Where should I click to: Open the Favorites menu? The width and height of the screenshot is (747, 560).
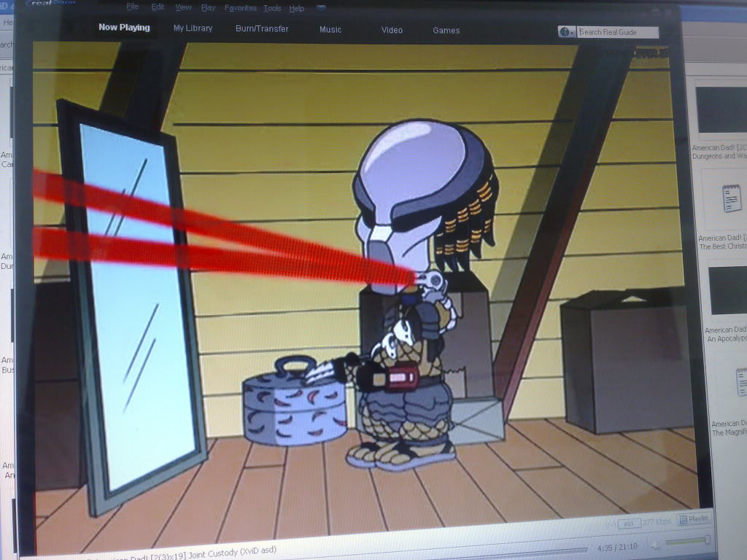click(x=241, y=7)
